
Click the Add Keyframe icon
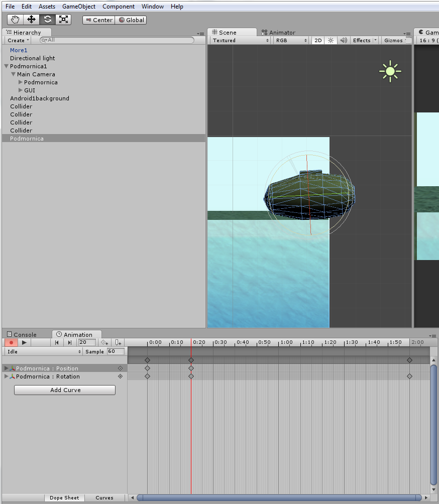pos(104,342)
